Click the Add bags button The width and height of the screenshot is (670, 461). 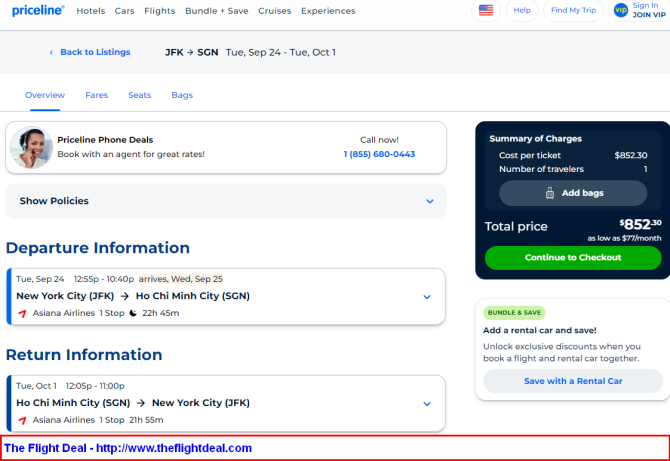(x=573, y=193)
